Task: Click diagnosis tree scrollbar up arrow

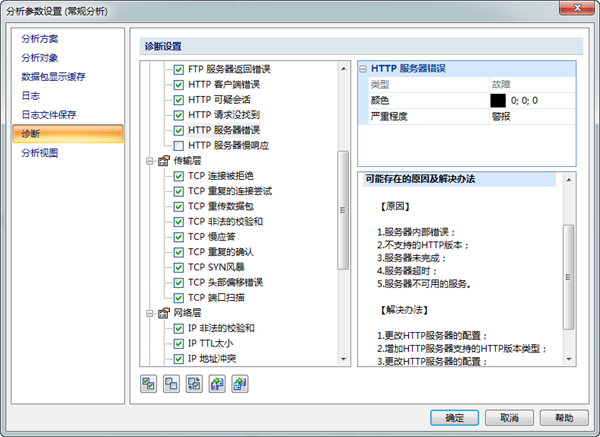Action: (x=343, y=69)
